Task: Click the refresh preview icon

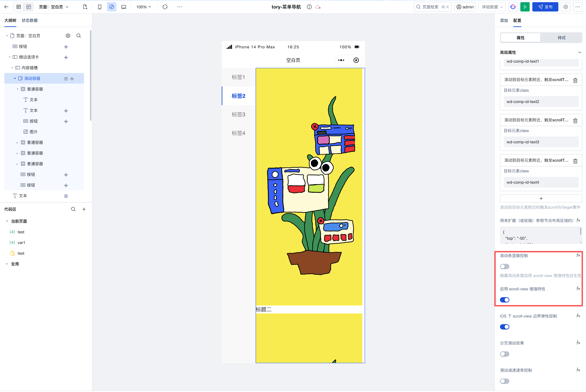Action: click(x=165, y=7)
